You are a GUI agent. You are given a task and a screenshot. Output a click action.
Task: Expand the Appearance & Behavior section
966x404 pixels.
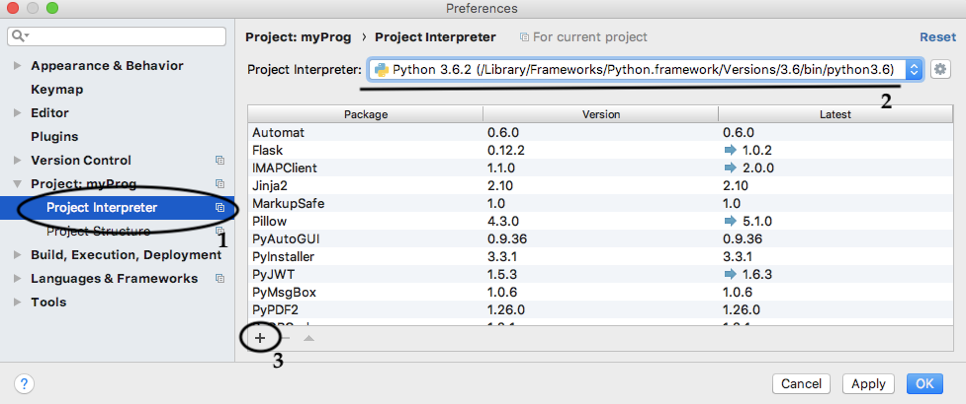click(x=17, y=66)
